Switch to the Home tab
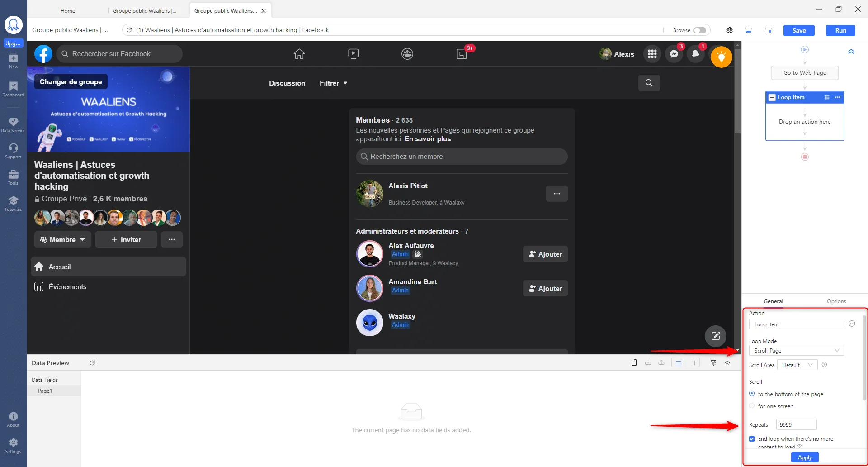 (x=68, y=11)
